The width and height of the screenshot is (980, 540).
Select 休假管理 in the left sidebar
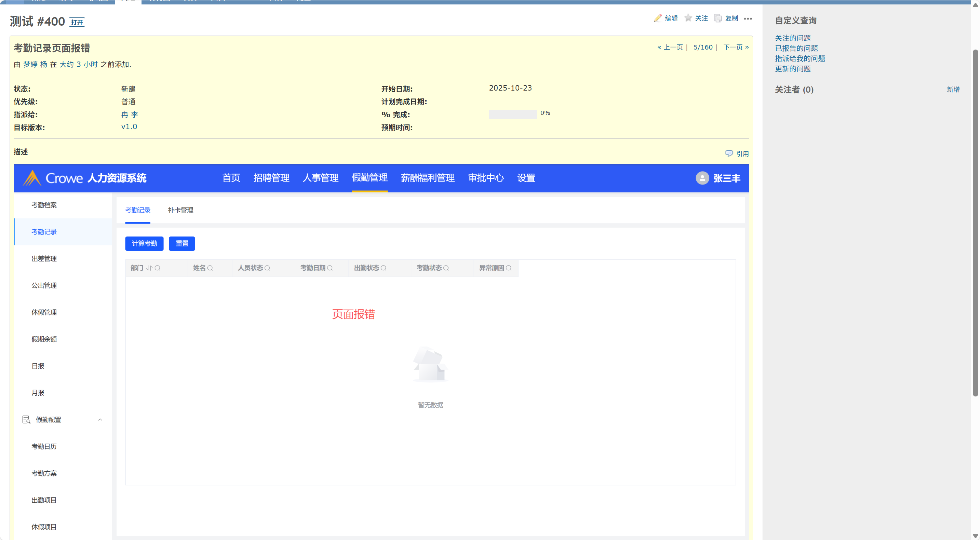(44, 312)
